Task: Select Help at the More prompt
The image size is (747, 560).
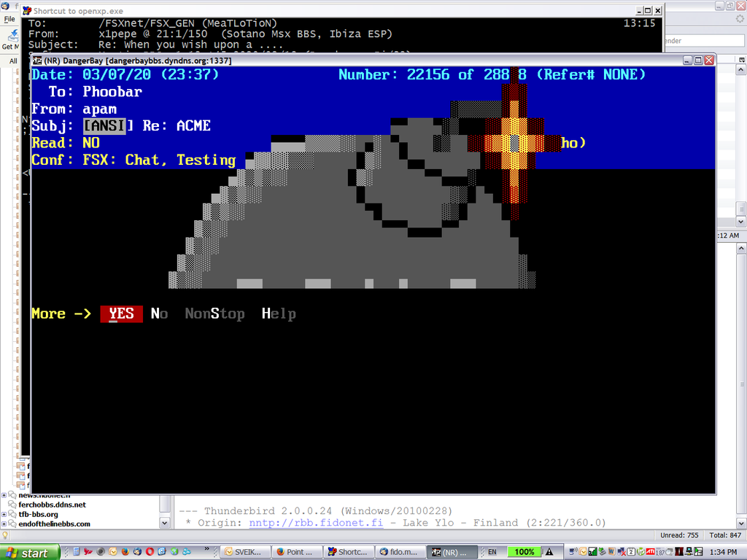Action: (279, 314)
